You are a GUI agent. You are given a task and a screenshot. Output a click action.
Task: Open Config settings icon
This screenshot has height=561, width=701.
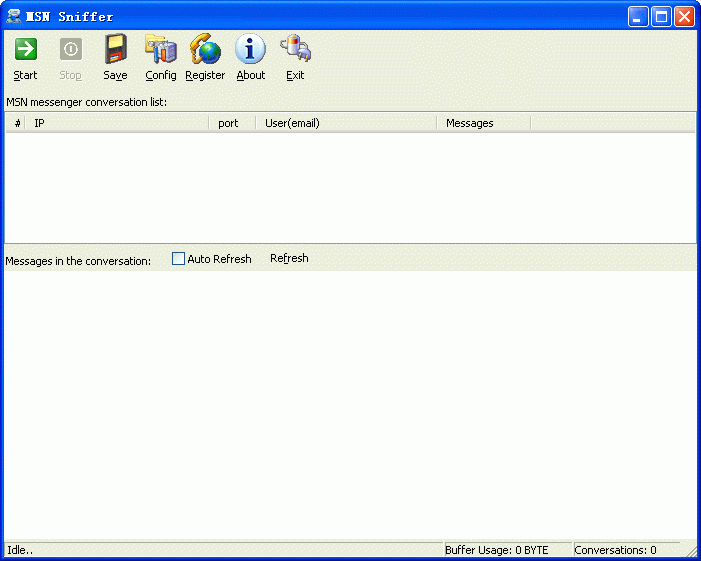click(x=161, y=49)
